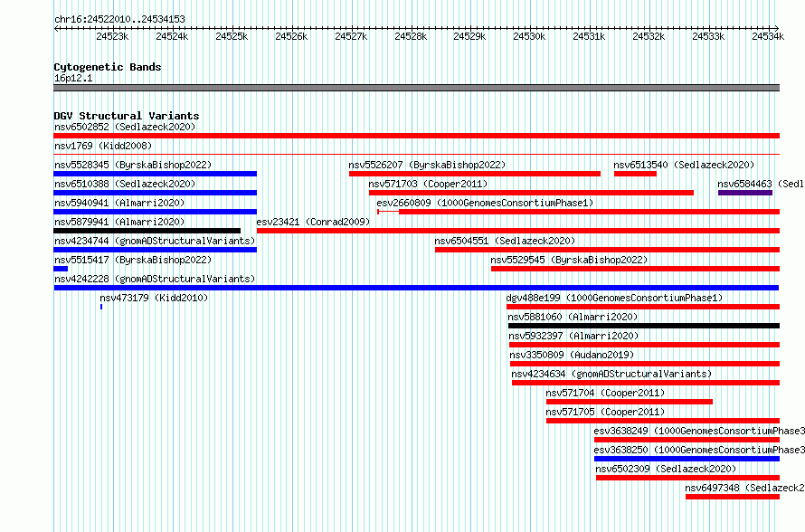Open nsv3350809 (Audano2019) label
The width and height of the screenshot is (805, 532).
pyautogui.click(x=572, y=355)
